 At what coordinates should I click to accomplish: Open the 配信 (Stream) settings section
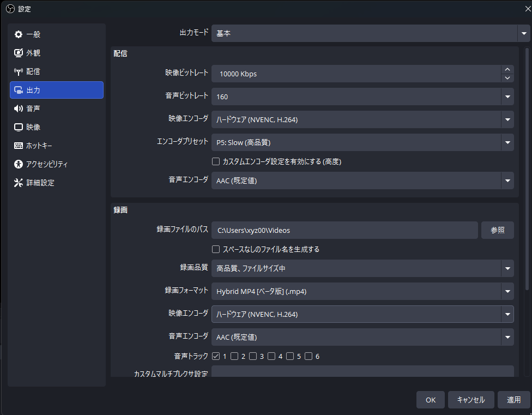point(33,71)
